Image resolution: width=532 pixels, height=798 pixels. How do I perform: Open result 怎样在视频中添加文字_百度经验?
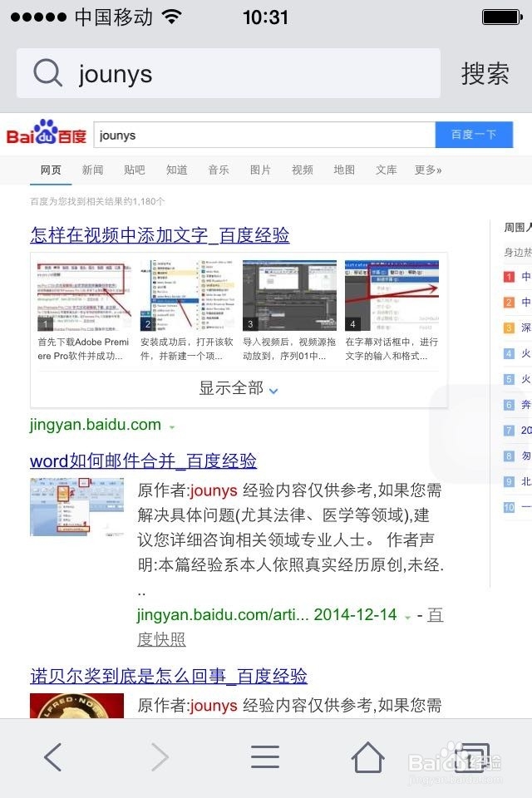point(160,235)
